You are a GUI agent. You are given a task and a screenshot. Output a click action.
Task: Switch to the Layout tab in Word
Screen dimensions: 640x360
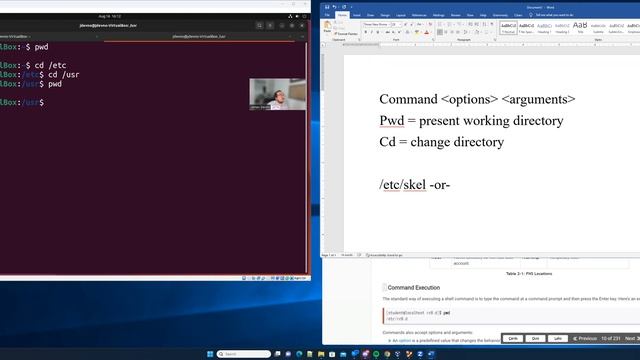tap(401, 15)
